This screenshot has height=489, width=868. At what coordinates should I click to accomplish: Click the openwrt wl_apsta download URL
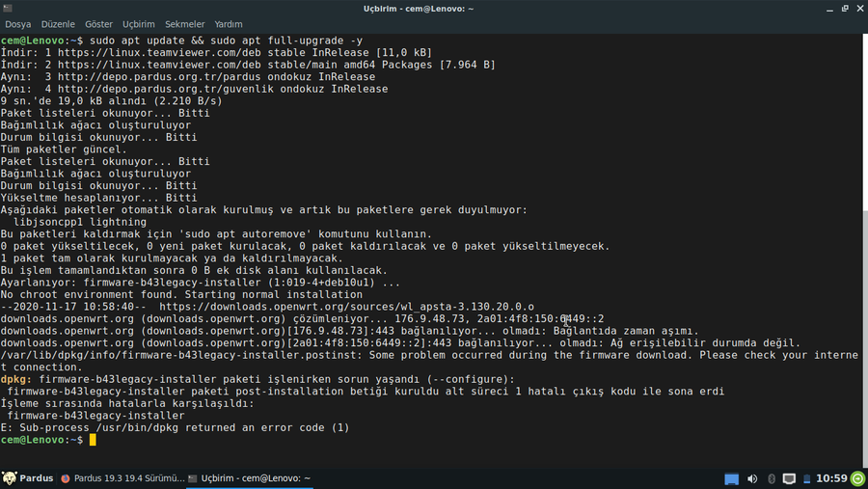(346, 307)
